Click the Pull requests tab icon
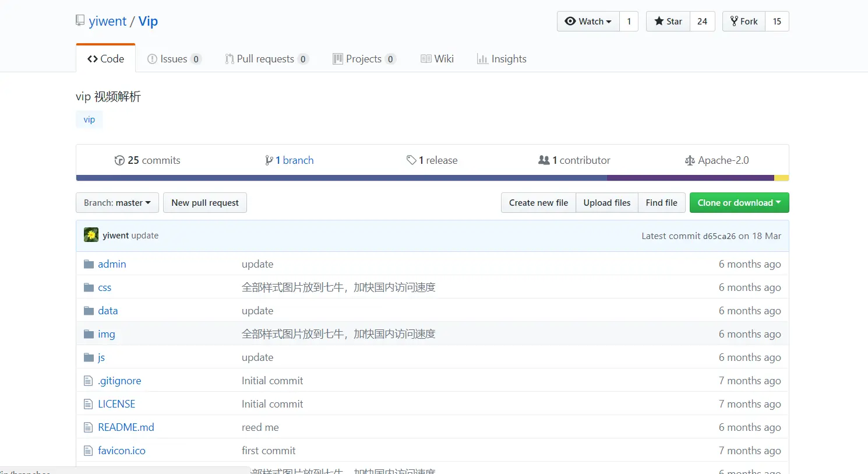This screenshot has width=868, height=474. pos(230,59)
